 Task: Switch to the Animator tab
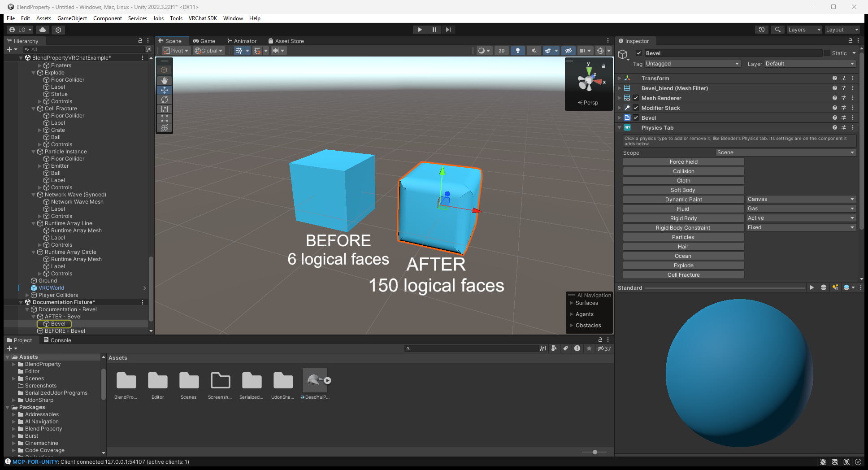point(242,41)
